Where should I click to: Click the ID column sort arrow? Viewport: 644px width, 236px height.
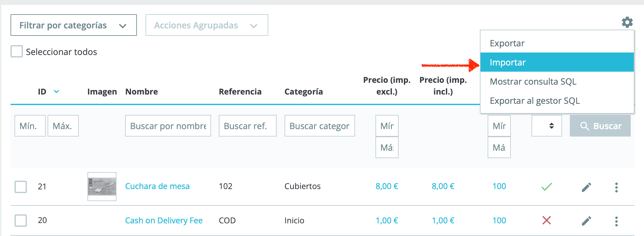56,91
